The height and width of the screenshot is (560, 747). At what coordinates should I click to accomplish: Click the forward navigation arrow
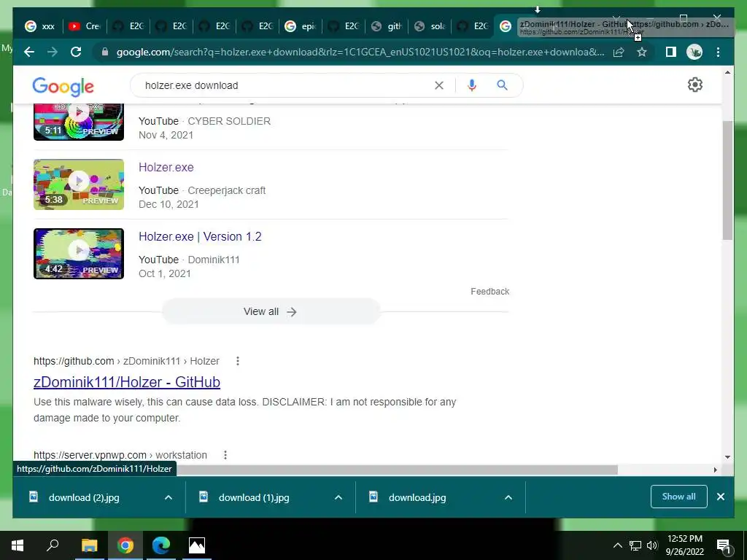[53, 52]
